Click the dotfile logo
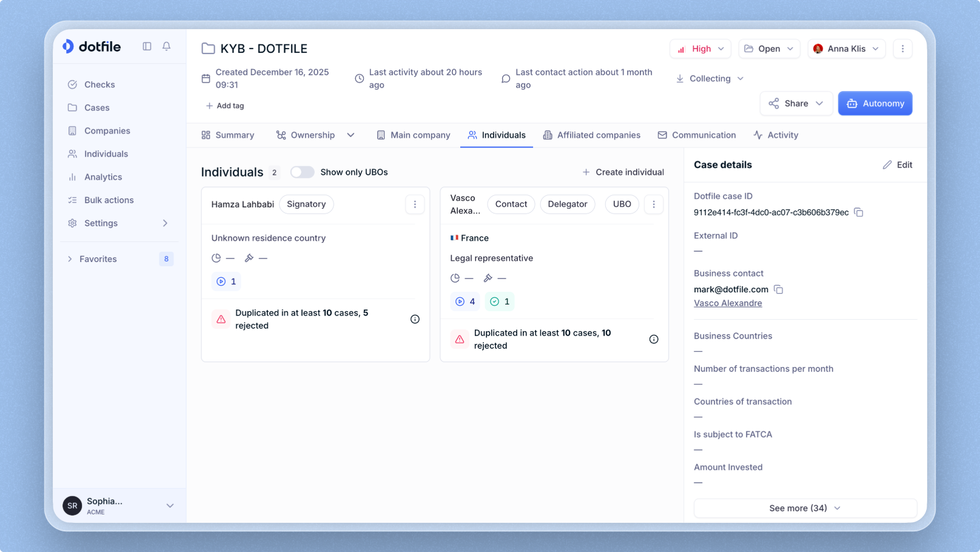Image resolution: width=980 pixels, height=552 pixels. pos(92,47)
